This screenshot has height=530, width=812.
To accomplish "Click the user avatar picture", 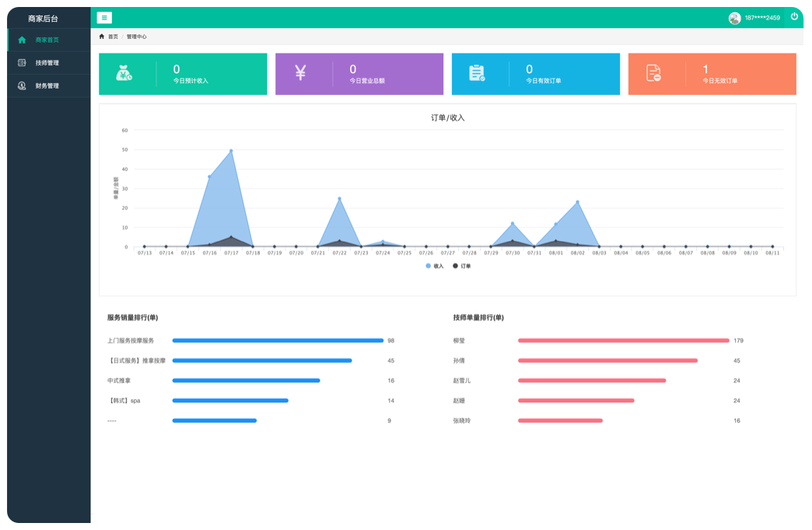I will tap(734, 18).
